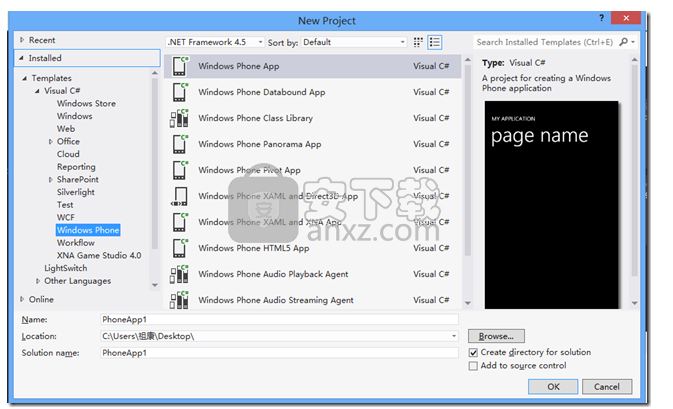Select the XAML and Direct3D App icon

[x=179, y=196]
